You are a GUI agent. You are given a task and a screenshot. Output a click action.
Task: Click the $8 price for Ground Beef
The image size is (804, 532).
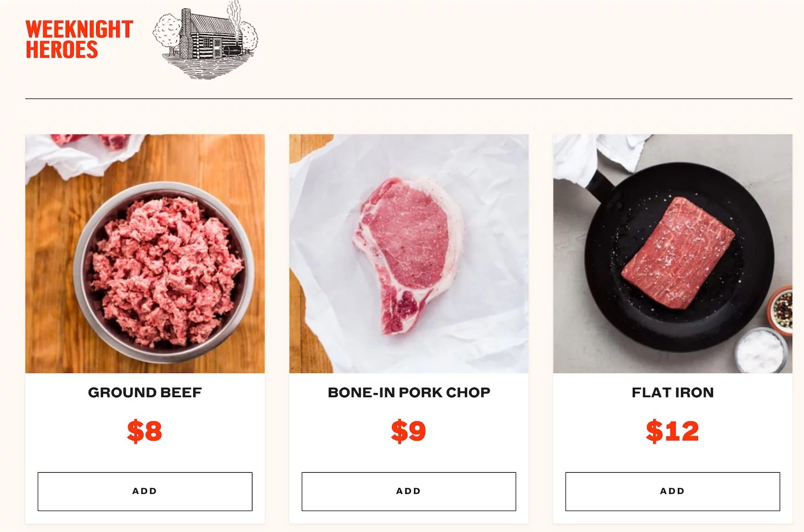[145, 431]
